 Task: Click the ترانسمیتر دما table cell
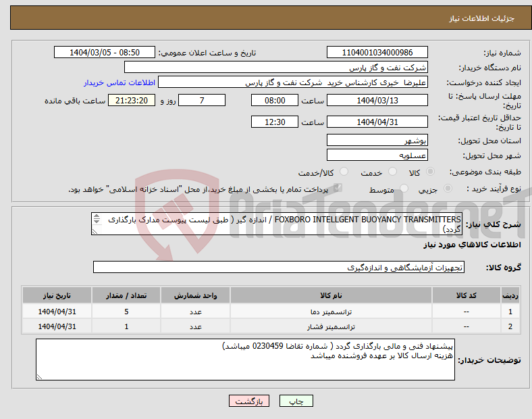[x=331, y=312]
